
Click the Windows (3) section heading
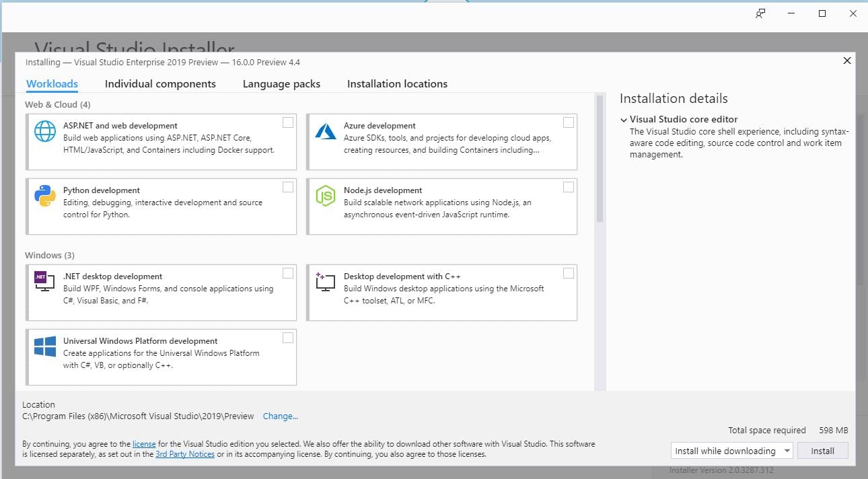coord(50,256)
